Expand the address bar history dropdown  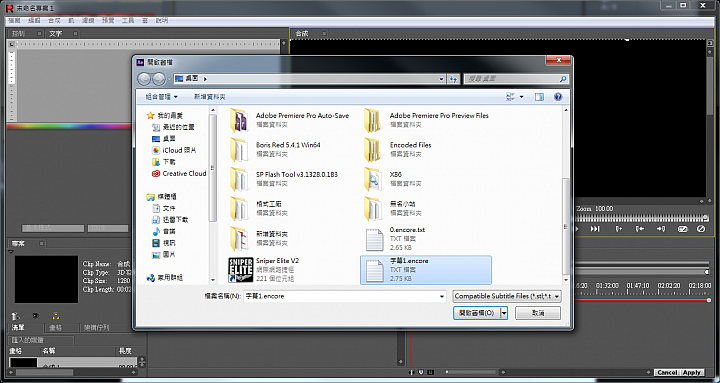tap(441, 79)
